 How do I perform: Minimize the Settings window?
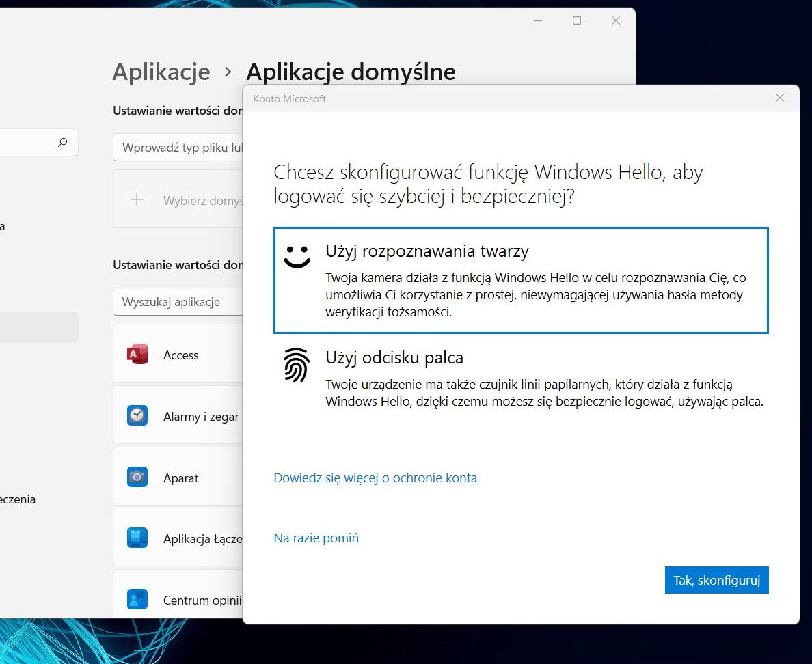538,20
